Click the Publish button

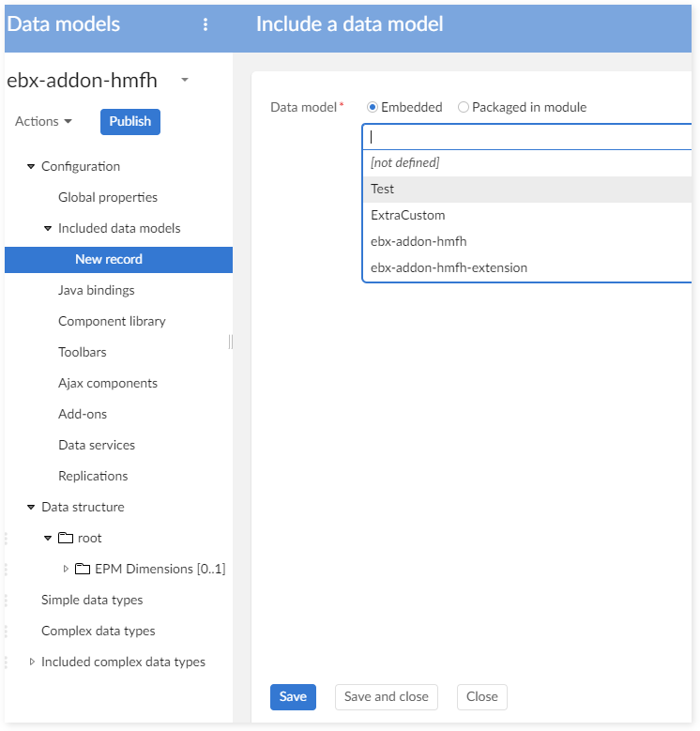point(130,122)
